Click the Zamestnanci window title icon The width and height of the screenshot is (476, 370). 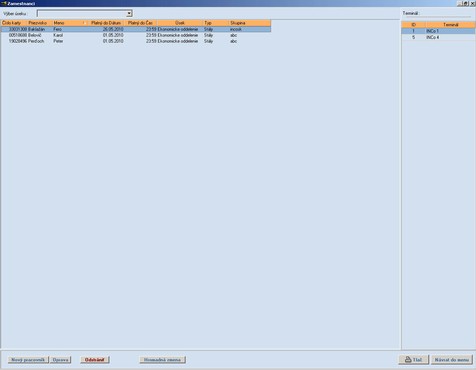(4, 3)
